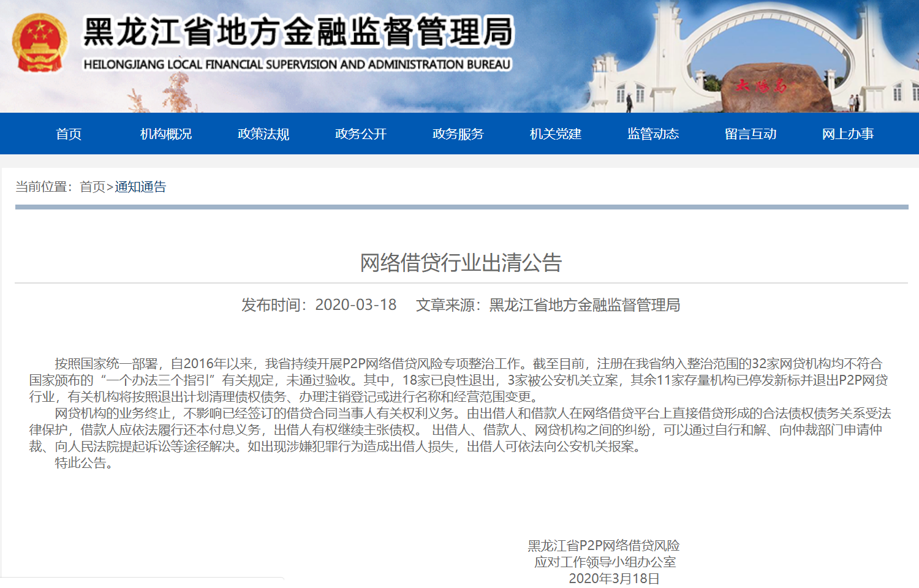Go to 网上办事 section
919x588 pixels.
[848, 134]
